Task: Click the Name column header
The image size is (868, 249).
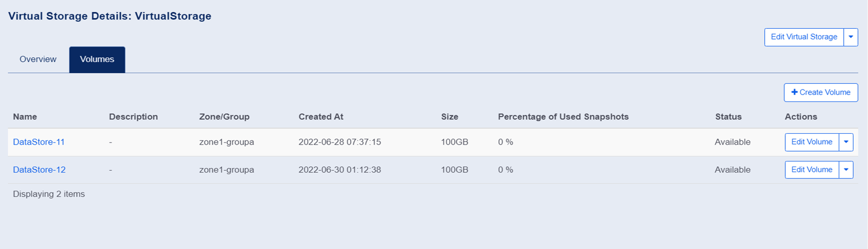Action: coord(25,117)
